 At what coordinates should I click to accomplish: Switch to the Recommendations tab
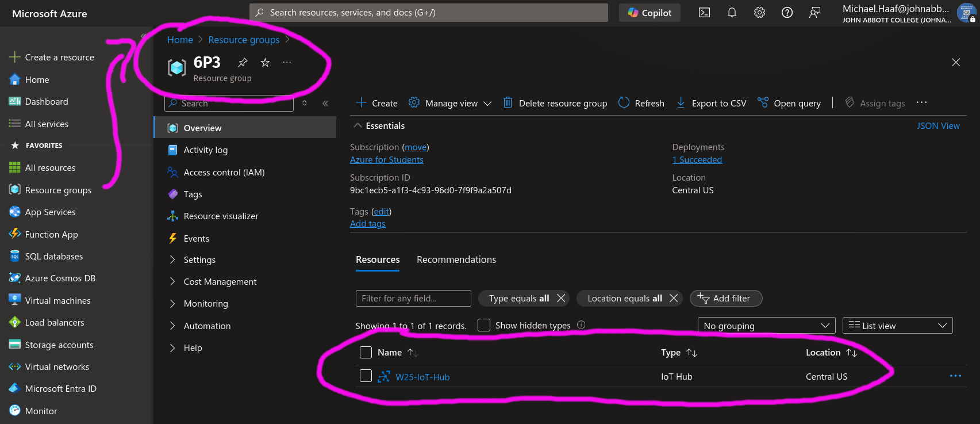point(456,259)
